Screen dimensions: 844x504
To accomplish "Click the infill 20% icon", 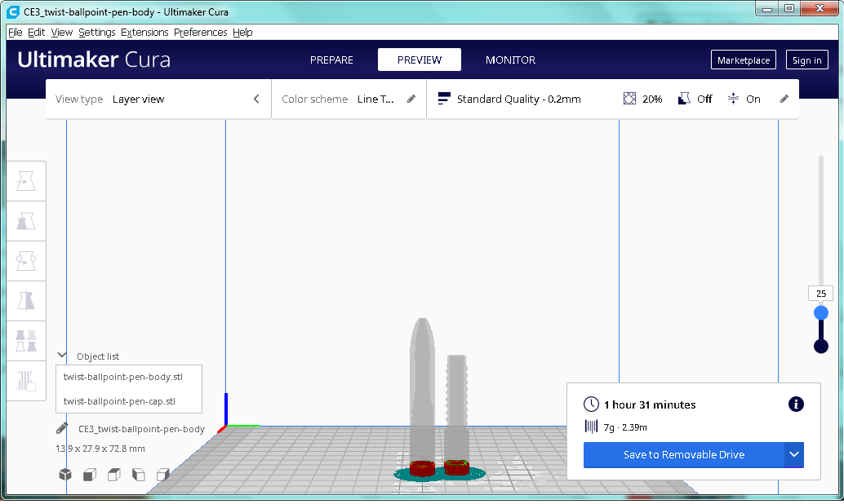I will pos(629,99).
